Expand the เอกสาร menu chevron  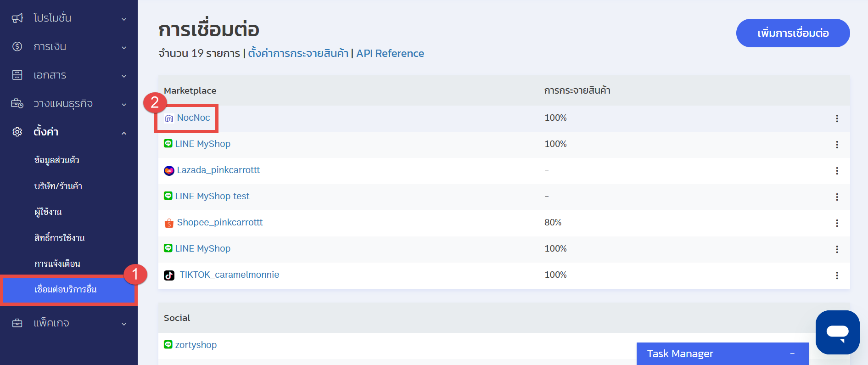click(124, 76)
